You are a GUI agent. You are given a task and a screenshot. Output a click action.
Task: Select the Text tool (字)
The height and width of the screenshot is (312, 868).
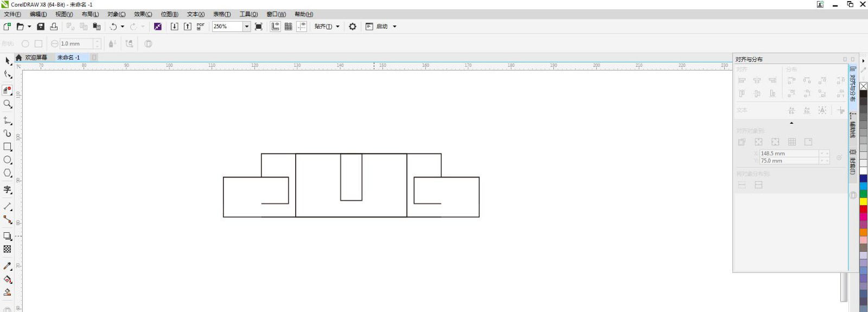click(x=8, y=189)
